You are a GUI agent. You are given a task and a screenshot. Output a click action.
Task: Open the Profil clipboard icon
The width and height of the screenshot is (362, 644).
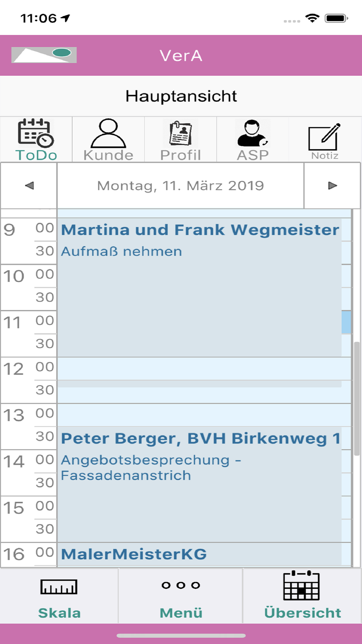click(x=181, y=133)
